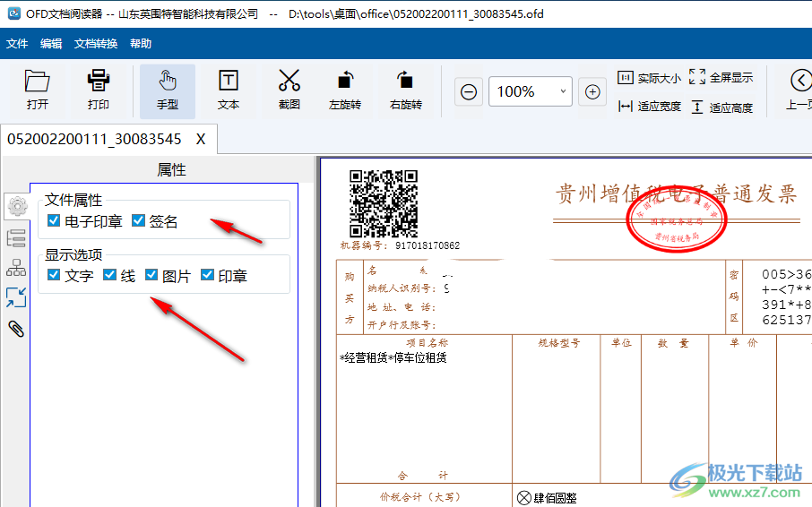Click the 属性 panel header

pyautogui.click(x=171, y=169)
